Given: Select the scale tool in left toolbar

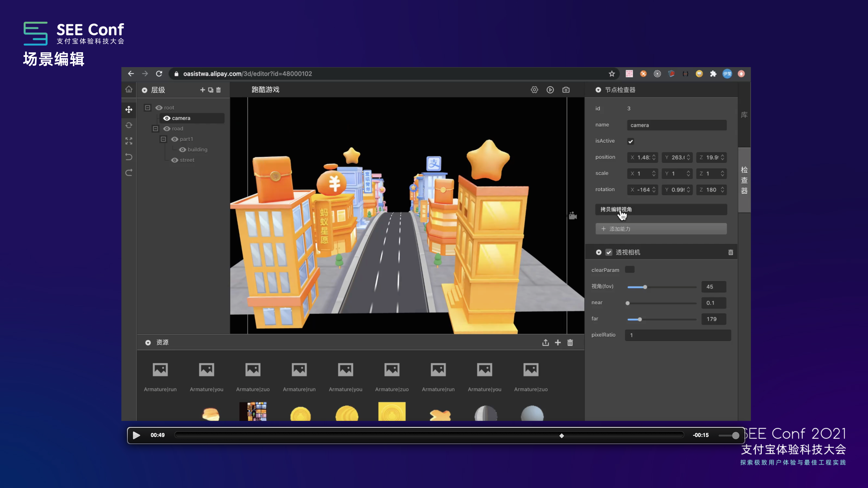Looking at the screenshot, I should click(x=129, y=141).
